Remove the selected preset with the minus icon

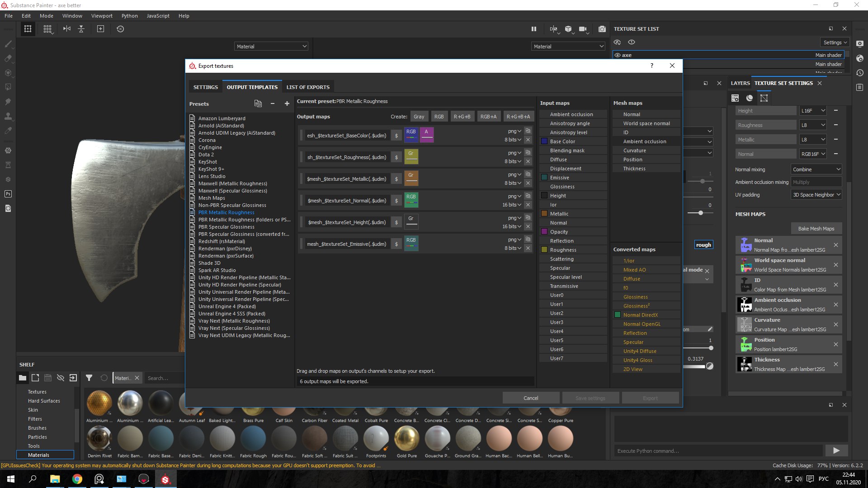[273, 103]
